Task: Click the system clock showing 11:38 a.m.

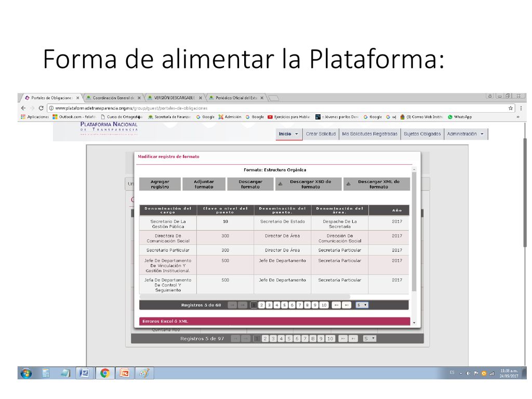Action: [509, 373]
